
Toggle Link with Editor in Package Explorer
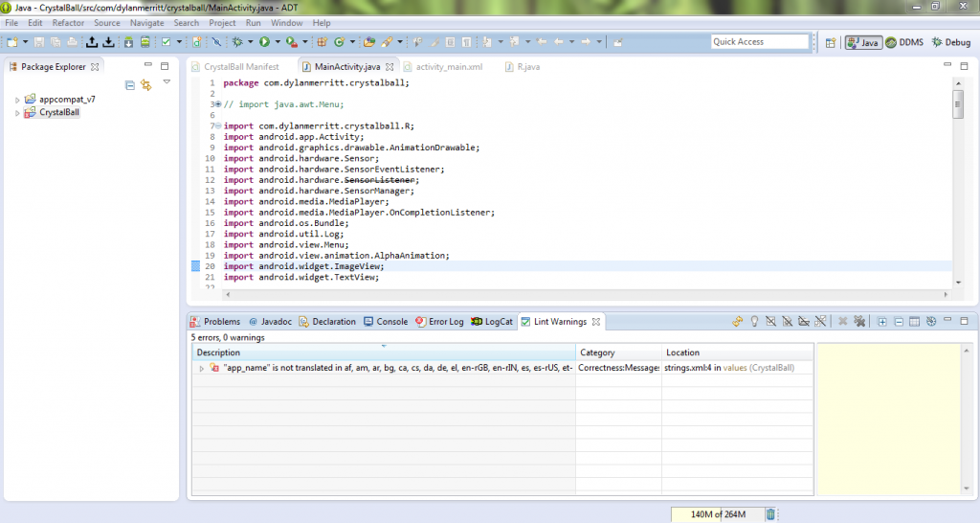click(146, 85)
